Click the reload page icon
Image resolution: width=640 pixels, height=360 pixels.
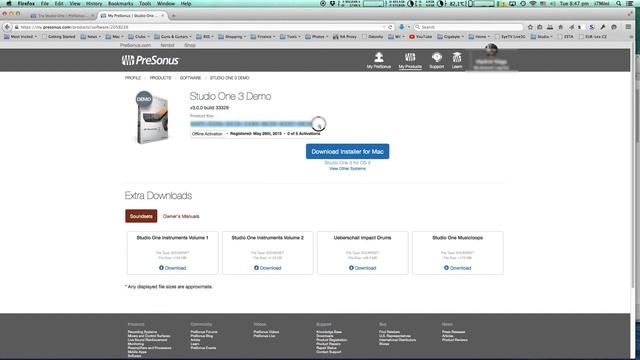point(390,27)
